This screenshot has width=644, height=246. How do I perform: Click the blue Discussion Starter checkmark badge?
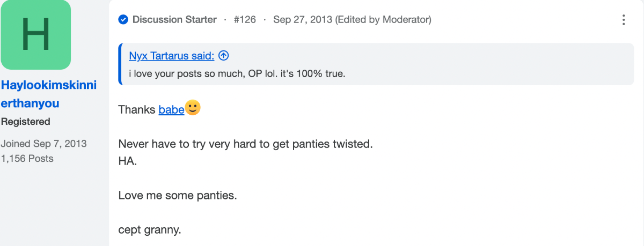point(123,20)
